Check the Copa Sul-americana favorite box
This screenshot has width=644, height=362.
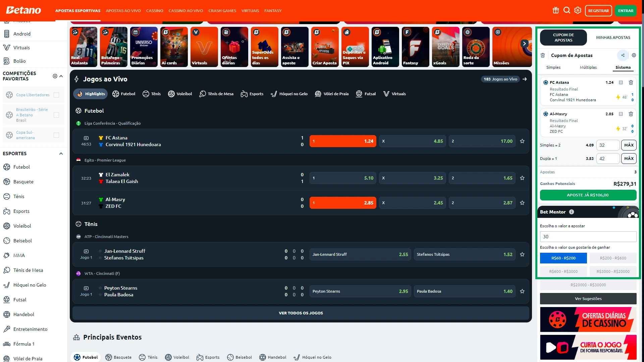[56, 135]
